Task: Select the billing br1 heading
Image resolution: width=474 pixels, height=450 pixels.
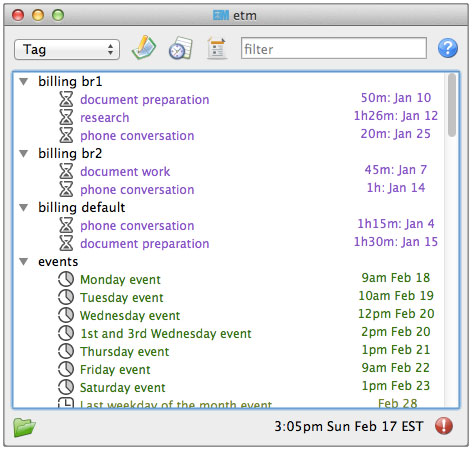Action: click(70, 82)
